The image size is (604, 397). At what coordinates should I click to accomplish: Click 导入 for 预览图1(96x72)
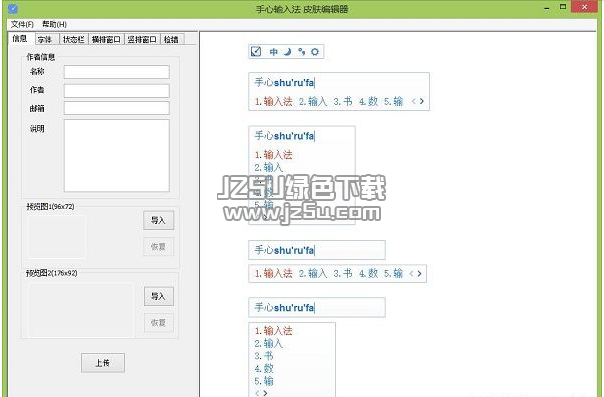pyautogui.click(x=158, y=220)
